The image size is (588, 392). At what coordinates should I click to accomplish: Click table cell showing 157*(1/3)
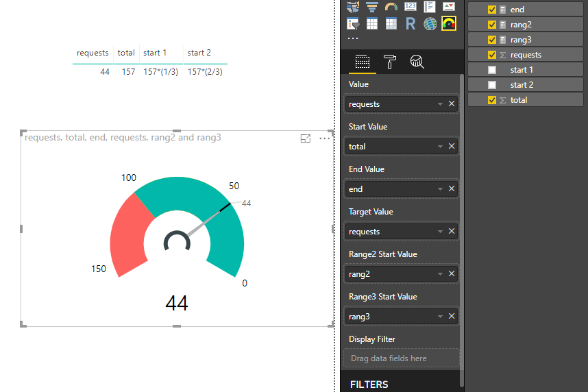[161, 72]
